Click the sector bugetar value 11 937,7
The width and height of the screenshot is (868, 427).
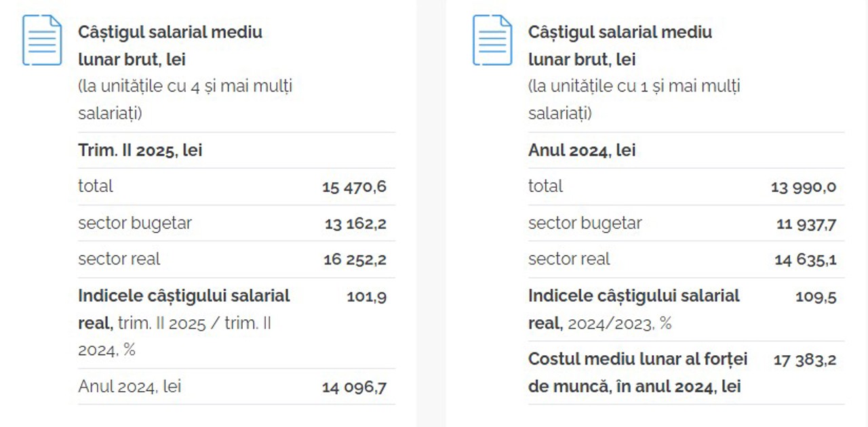(x=806, y=224)
